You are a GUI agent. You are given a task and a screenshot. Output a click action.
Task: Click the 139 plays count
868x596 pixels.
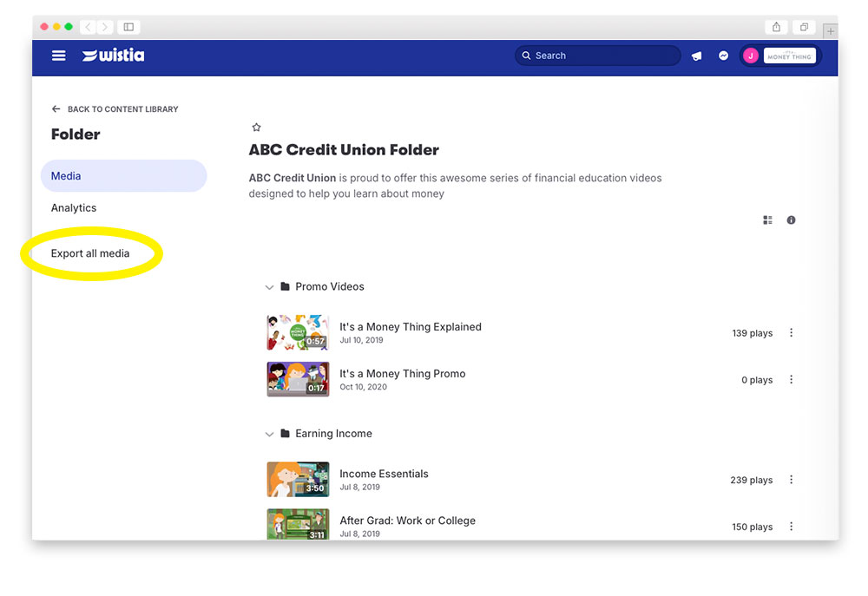(x=753, y=333)
